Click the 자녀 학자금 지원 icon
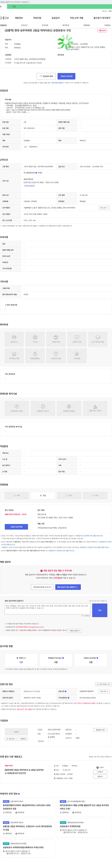 point(98,339)
